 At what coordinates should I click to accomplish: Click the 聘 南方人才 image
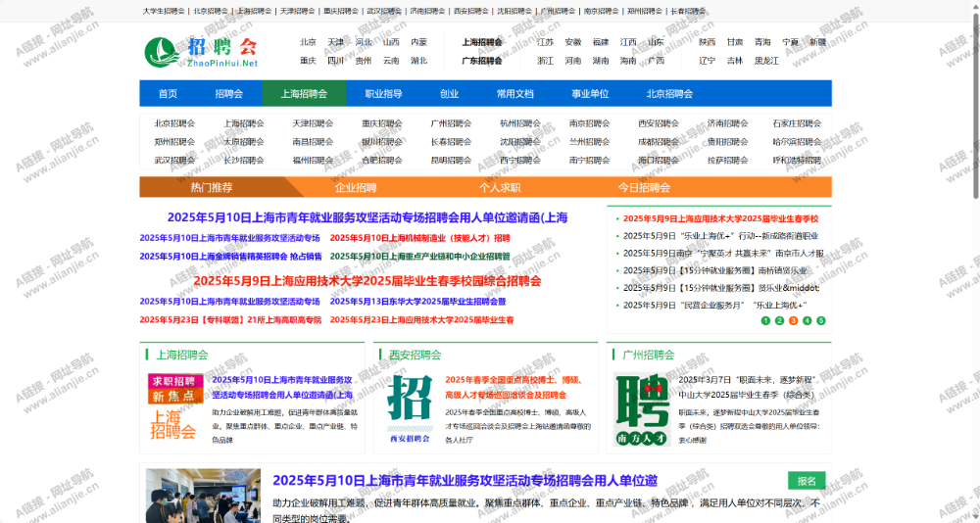click(x=642, y=408)
